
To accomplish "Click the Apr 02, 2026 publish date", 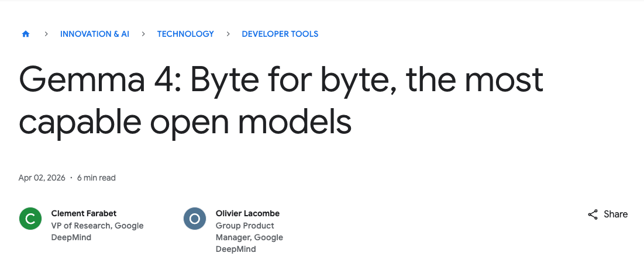I will click(x=42, y=178).
